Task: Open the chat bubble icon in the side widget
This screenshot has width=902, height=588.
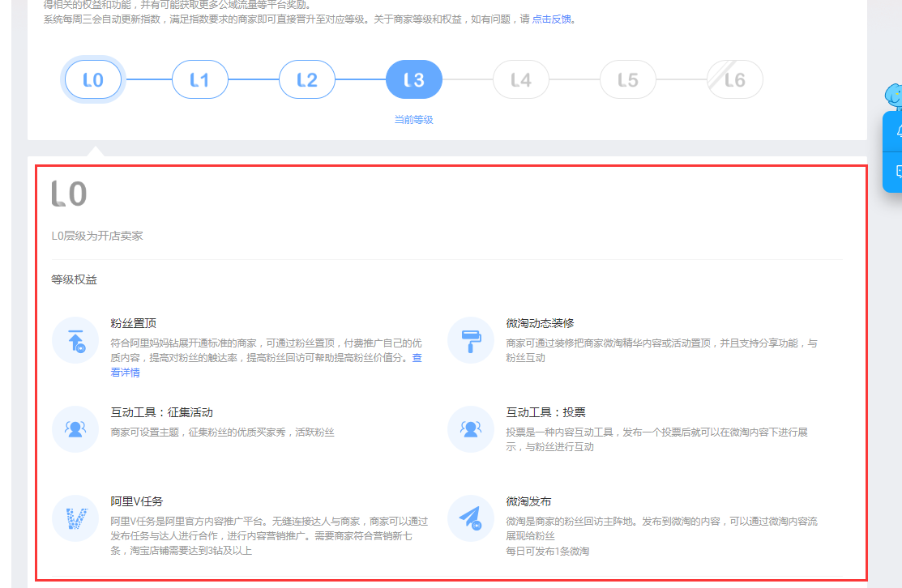Action: click(897, 172)
